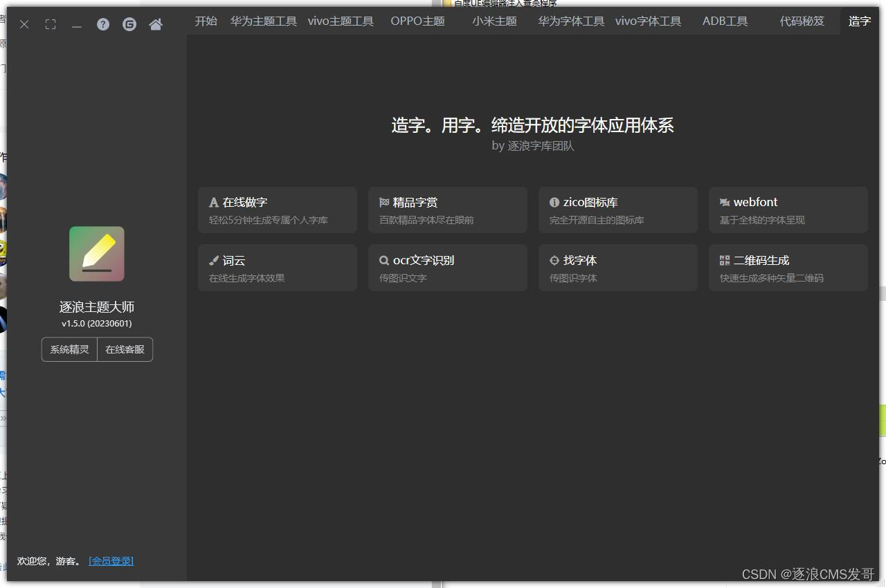
Task: Click the 欢迎您，游客。 greeting text
Action: point(49,561)
